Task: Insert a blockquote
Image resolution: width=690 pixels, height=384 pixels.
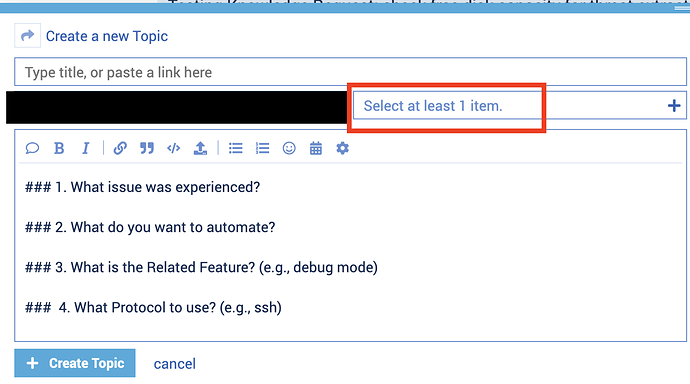Action: (147, 148)
